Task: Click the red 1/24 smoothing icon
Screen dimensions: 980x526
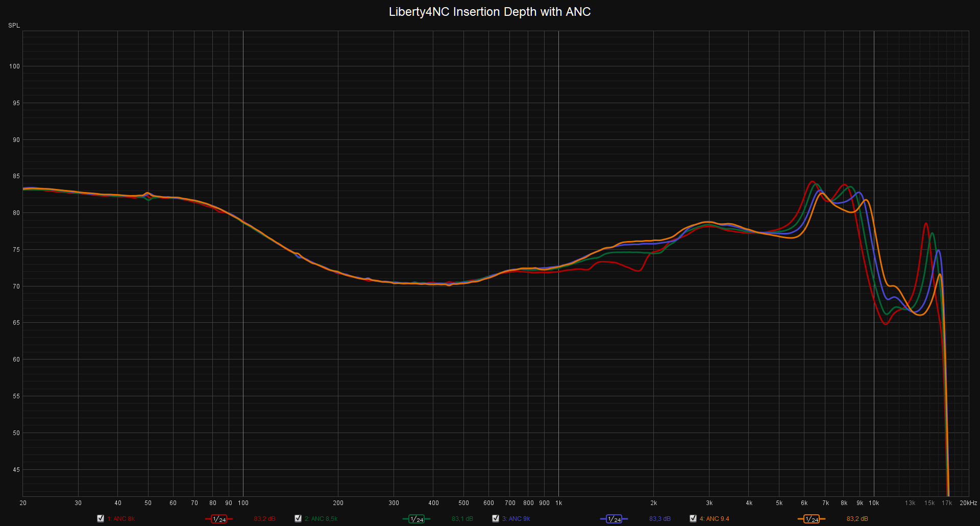Action: [x=219, y=519]
